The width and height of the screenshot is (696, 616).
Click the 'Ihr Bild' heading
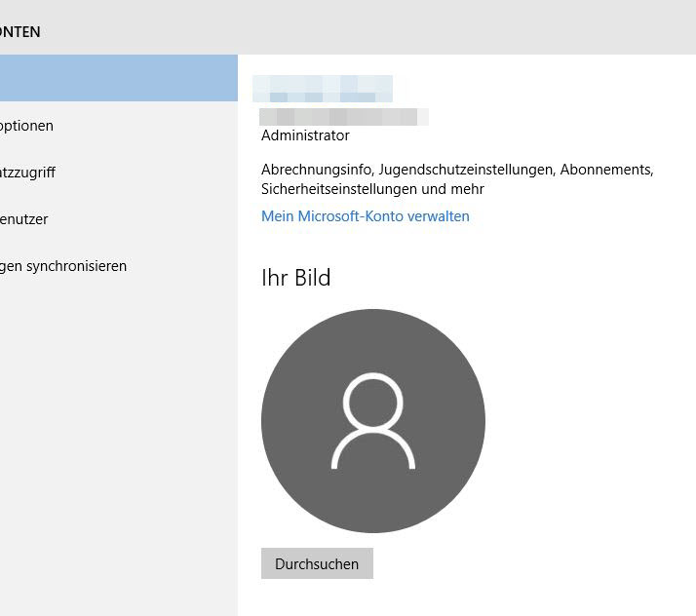[296, 278]
